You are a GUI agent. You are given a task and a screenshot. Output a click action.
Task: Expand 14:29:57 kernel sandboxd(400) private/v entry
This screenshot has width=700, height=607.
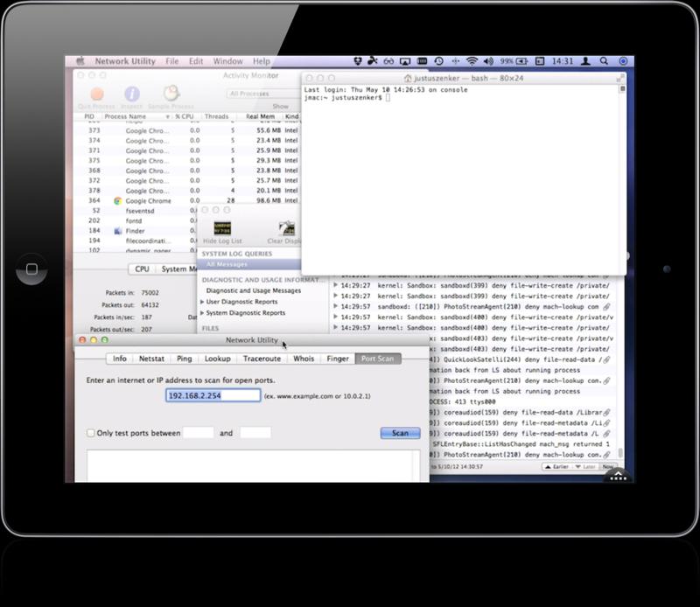click(x=336, y=317)
